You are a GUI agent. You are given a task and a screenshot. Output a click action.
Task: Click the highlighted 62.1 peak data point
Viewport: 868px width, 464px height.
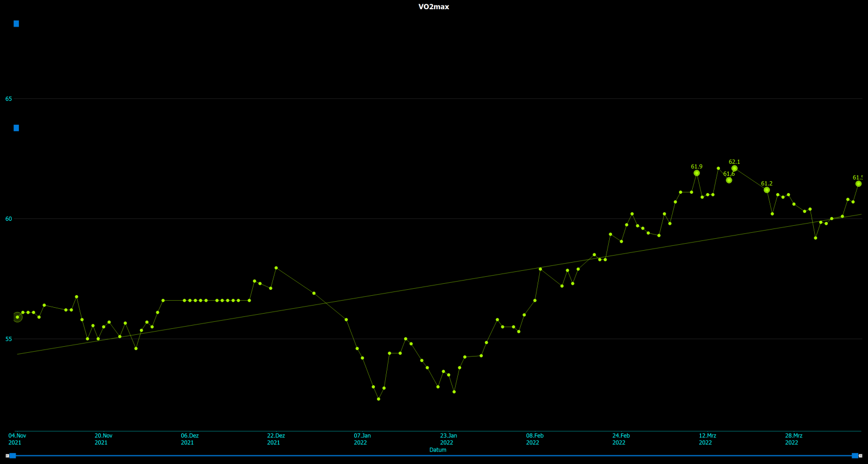(734, 168)
